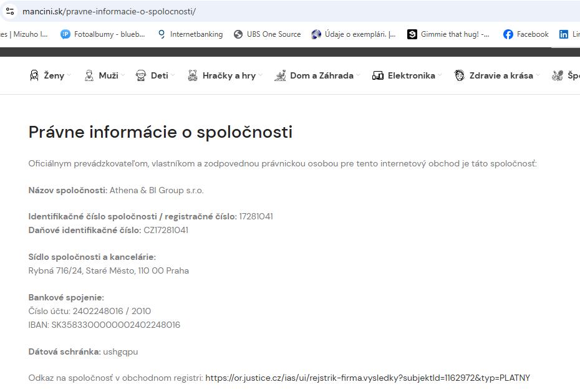Open the Fotoalbumy bookmark icon
Screen dimensions: 580x392
(65, 34)
